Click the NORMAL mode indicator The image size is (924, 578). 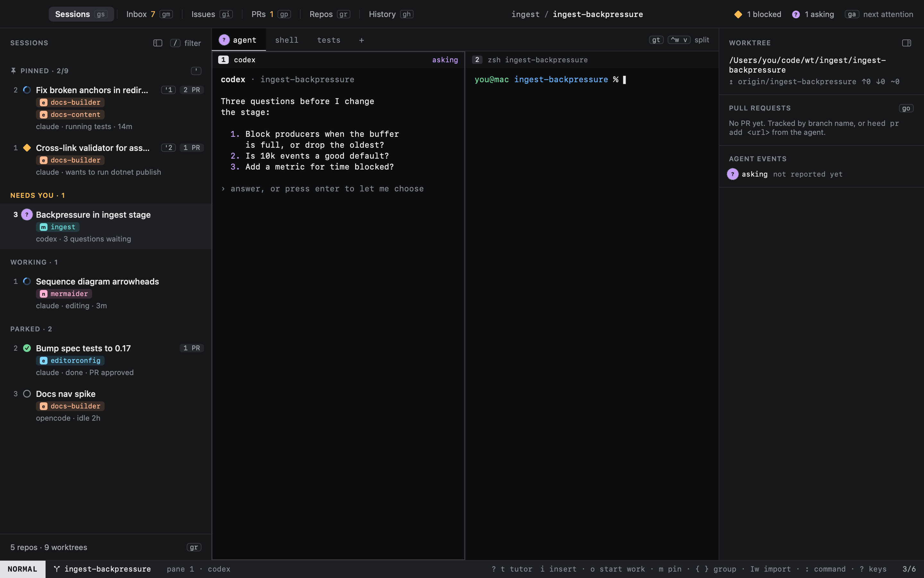click(x=22, y=569)
